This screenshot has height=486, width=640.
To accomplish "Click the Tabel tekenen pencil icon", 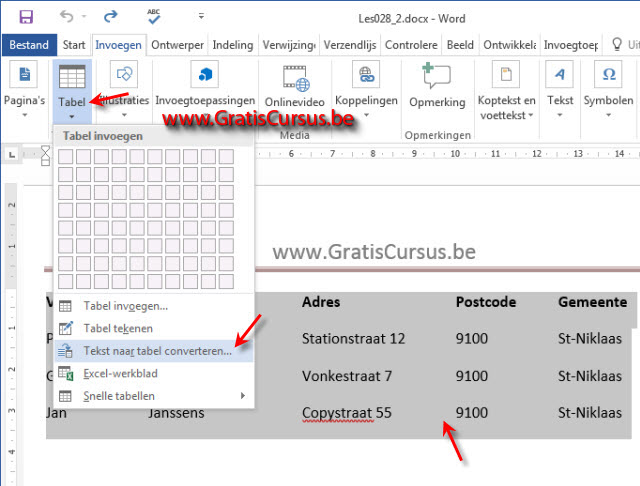I will [66, 328].
